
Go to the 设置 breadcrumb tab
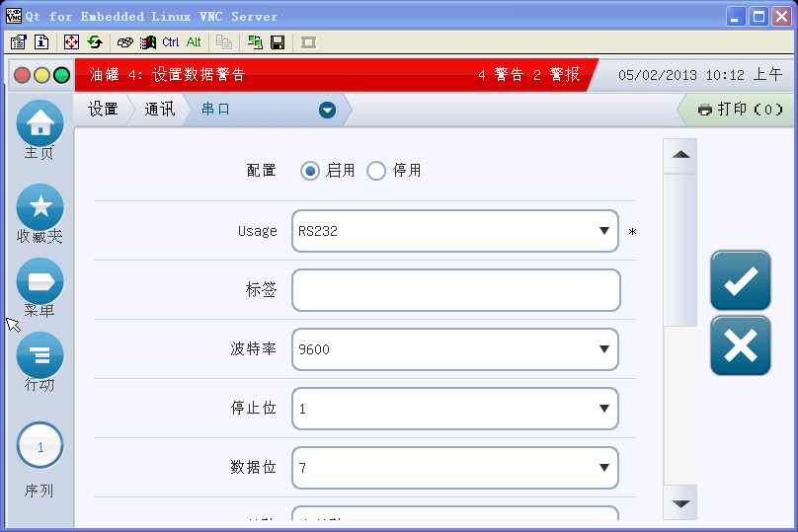103,110
